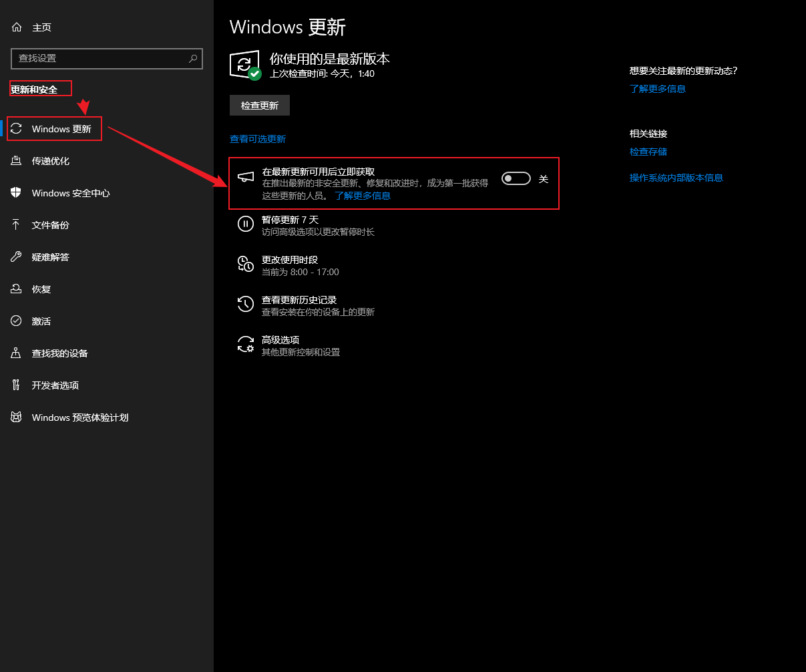Click the 疑难解答 wrench icon

[17, 257]
